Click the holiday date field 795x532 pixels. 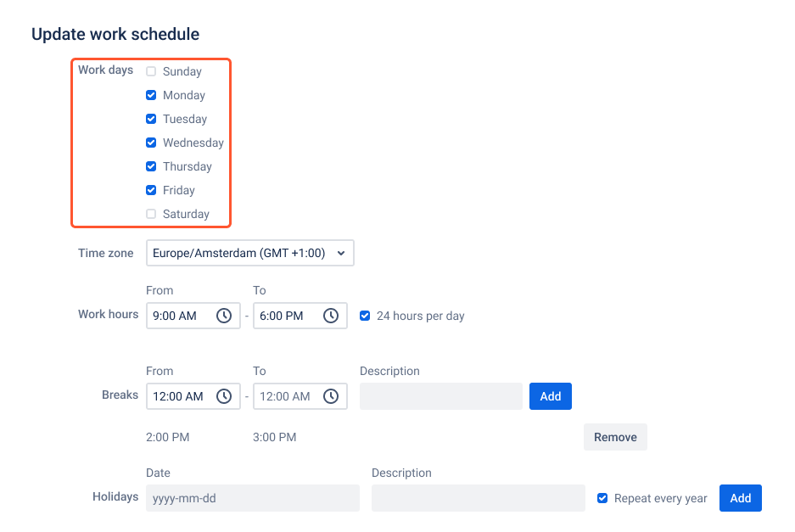(x=252, y=498)
